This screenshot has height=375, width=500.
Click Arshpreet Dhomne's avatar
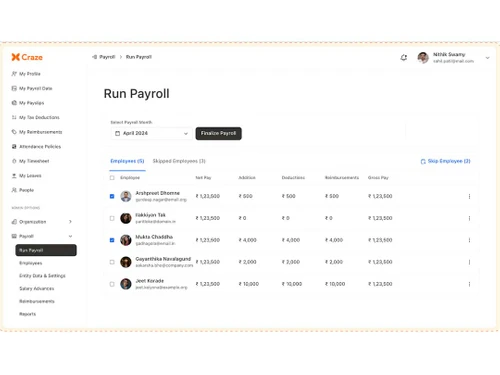click(x=126, y=196)
